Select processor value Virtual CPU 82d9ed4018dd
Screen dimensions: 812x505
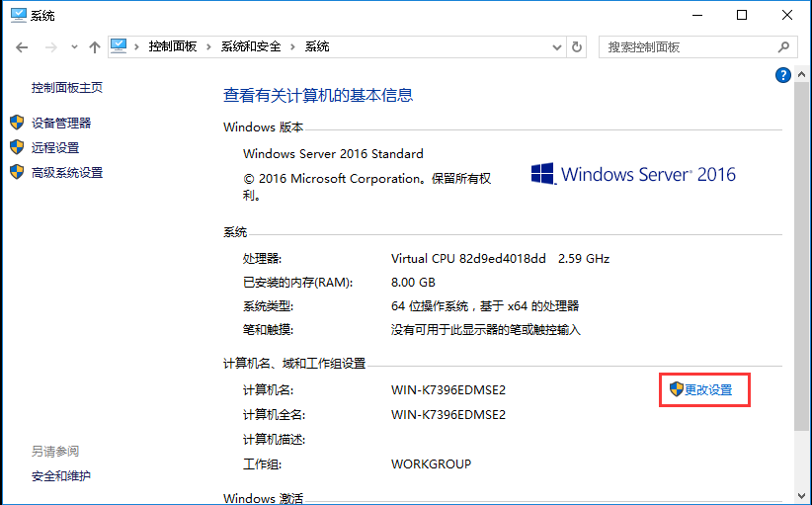tap(468, 259)
